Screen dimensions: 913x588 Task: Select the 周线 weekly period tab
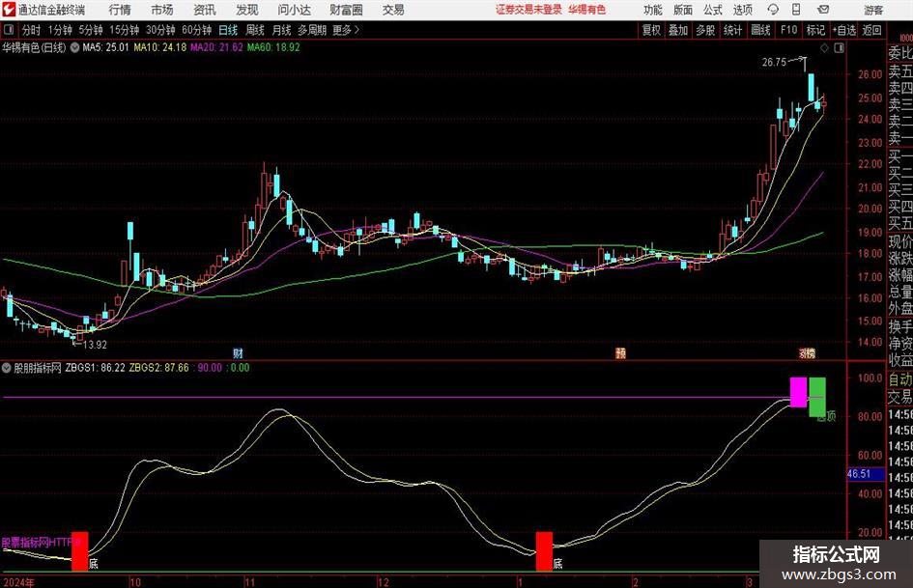(254, 30)
